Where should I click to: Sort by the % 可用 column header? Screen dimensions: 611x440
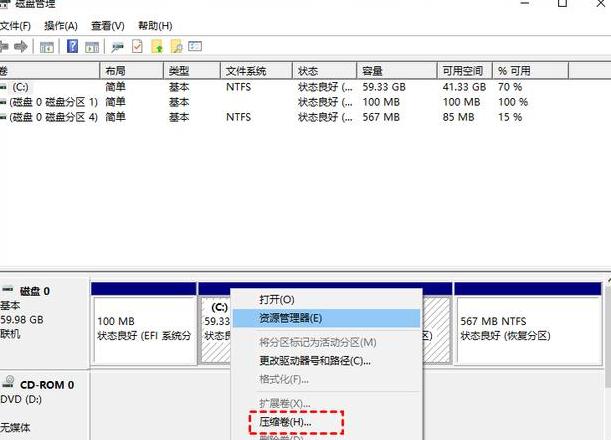[x=531, y=71]
